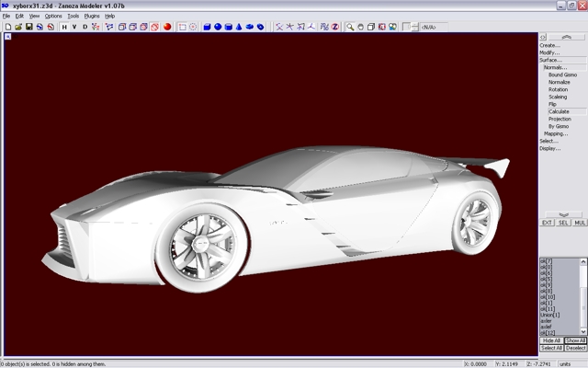Toggle the D axis lock button
This screenshot has height=368, width=588.
pyautogui.click(x=85, y=27)
